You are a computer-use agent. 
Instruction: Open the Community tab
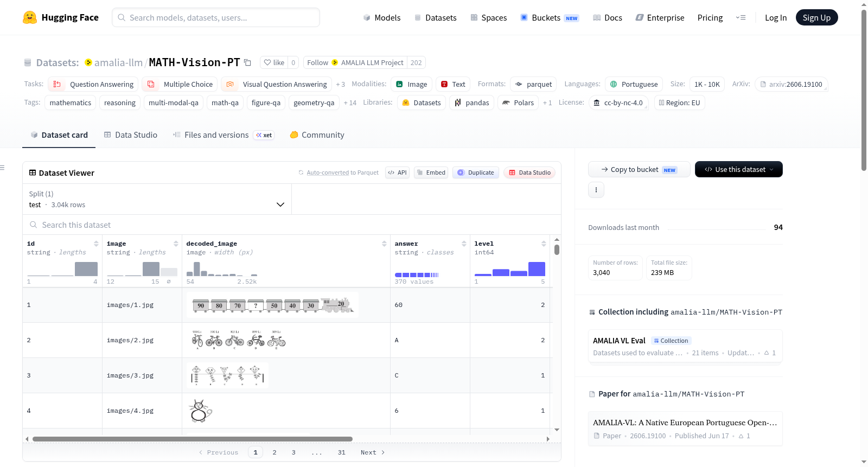[x=317, y=135]
